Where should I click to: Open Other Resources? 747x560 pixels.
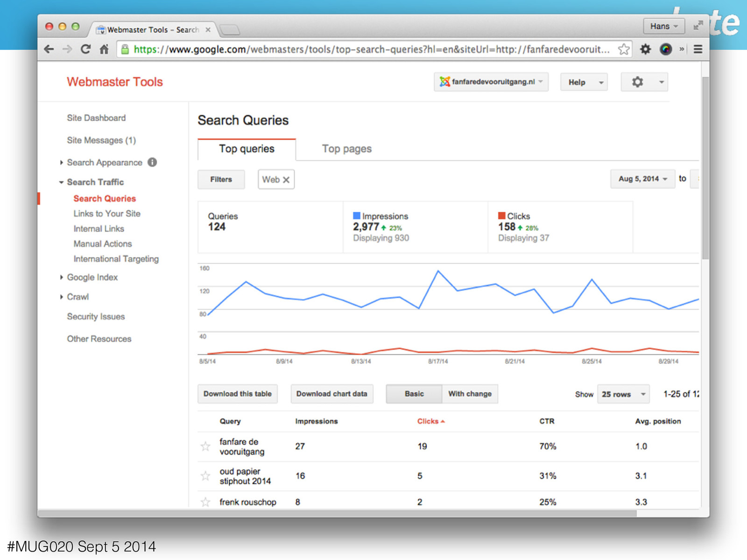coord(99,339)
